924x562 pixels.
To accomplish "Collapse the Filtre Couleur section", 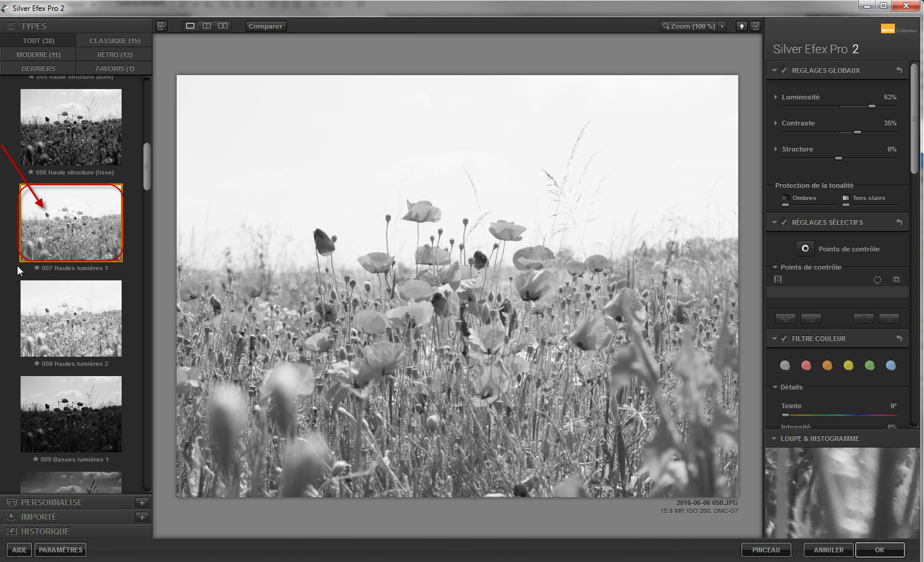I will (774, 339).
